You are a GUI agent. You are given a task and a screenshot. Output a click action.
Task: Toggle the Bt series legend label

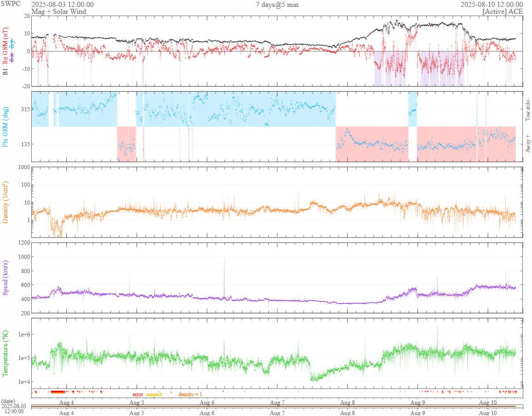click(5, 71)
